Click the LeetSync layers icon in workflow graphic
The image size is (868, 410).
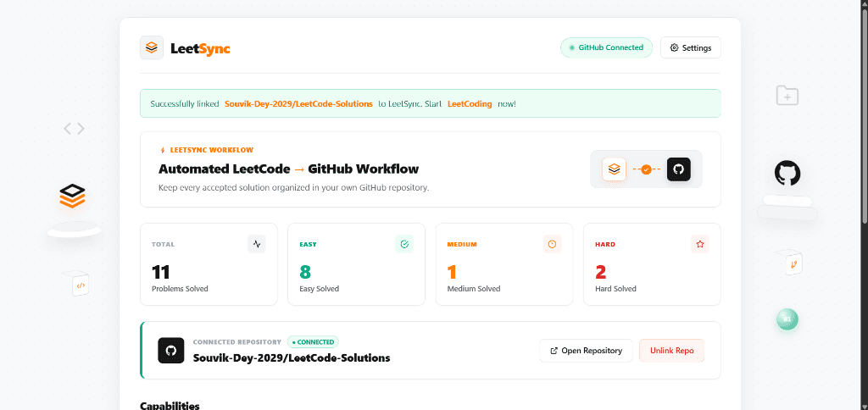[614, 169]
